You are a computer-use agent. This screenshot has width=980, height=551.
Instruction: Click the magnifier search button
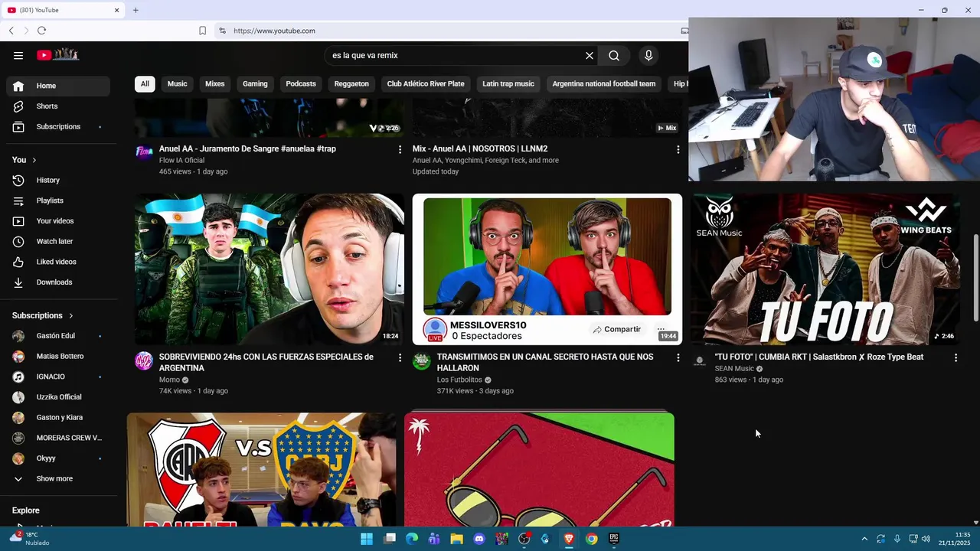click(x=614, y=55)
